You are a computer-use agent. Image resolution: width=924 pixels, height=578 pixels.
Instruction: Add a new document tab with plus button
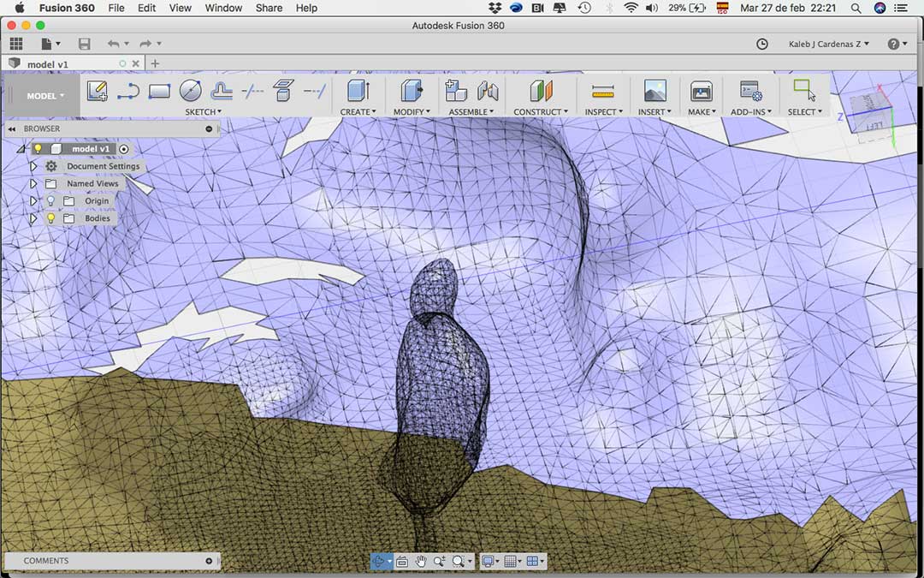(x=155, y=63)
